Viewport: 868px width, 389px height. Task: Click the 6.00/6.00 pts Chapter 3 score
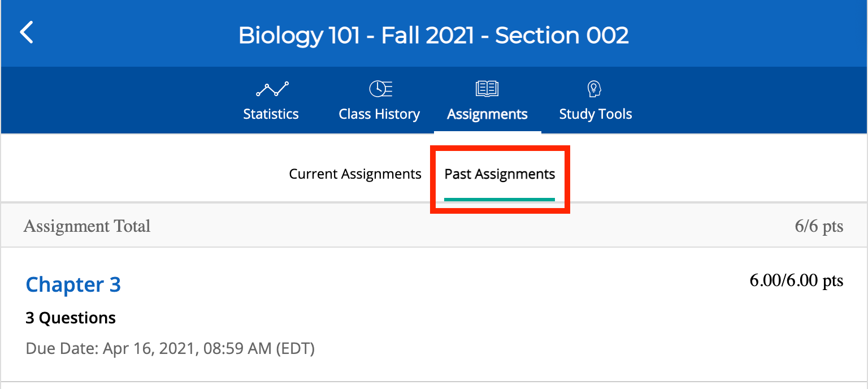pyautogui.click(x=797, y=280)
